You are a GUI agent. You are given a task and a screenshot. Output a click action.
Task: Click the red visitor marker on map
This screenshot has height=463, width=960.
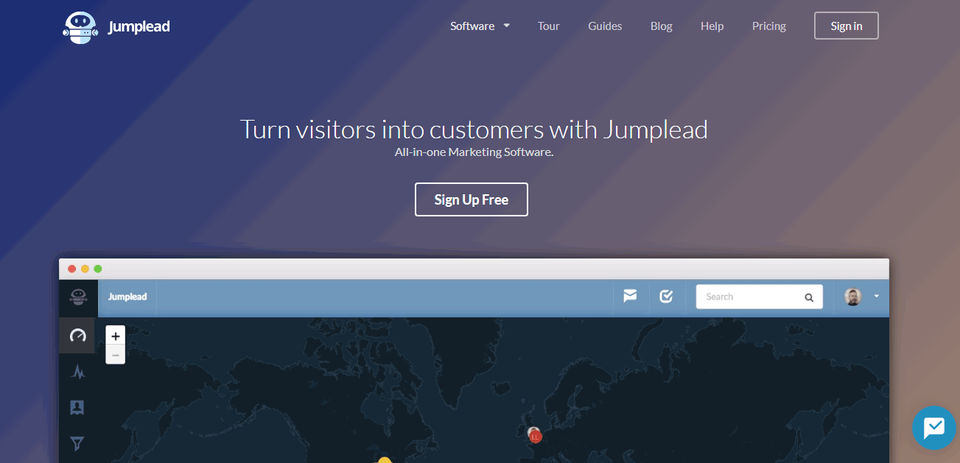pos(536,437)
